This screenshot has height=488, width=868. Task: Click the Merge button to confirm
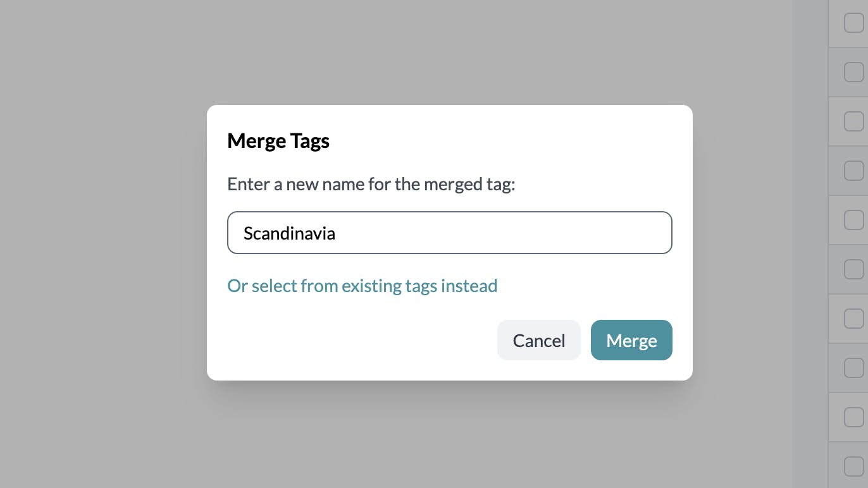[x=631, y=340]
